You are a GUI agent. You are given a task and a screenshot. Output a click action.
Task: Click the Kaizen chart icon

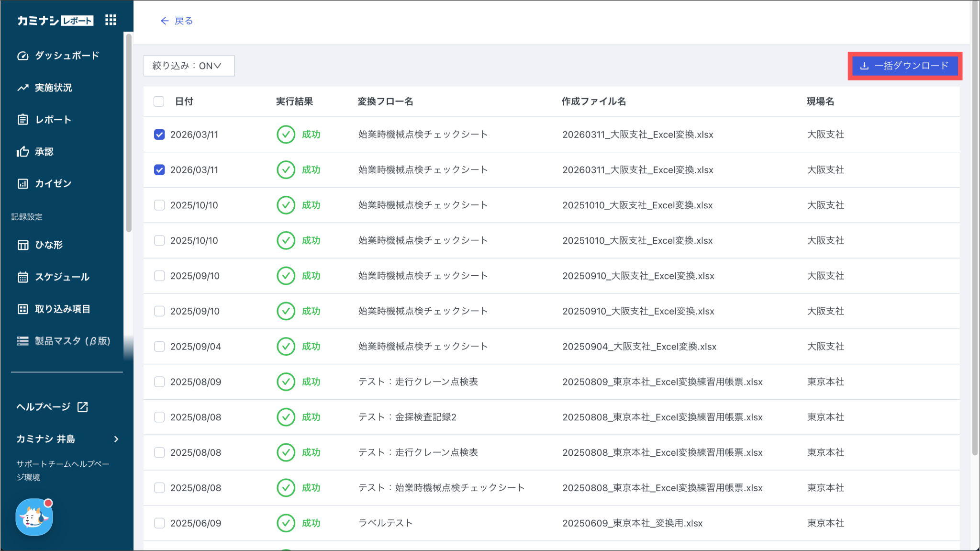23,184
